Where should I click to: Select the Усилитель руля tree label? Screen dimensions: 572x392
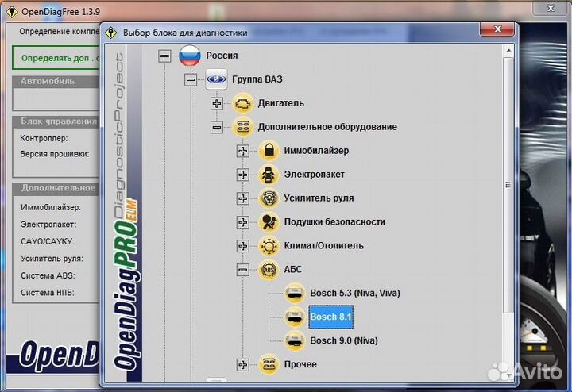(x=319, y=198)
